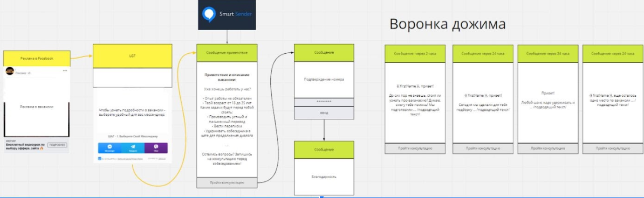Viewport: 644px width, 198px height.
Task: Select the yellow 'Реклама в Facebook' header block
Action: (x=37, y=58)
